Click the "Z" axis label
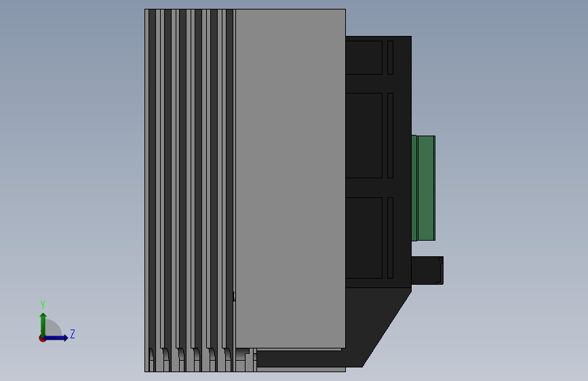The width and height of the screenshot is (588, 381). coord(73,334)
